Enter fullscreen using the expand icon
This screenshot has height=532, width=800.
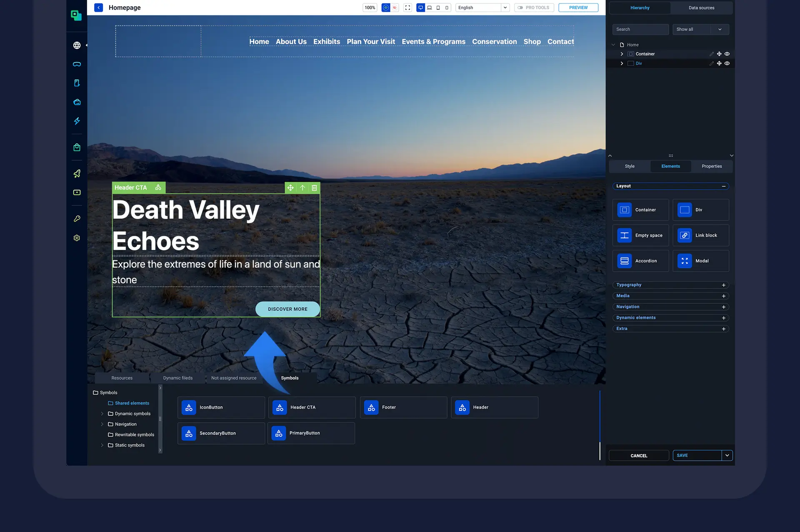(407, 7)
